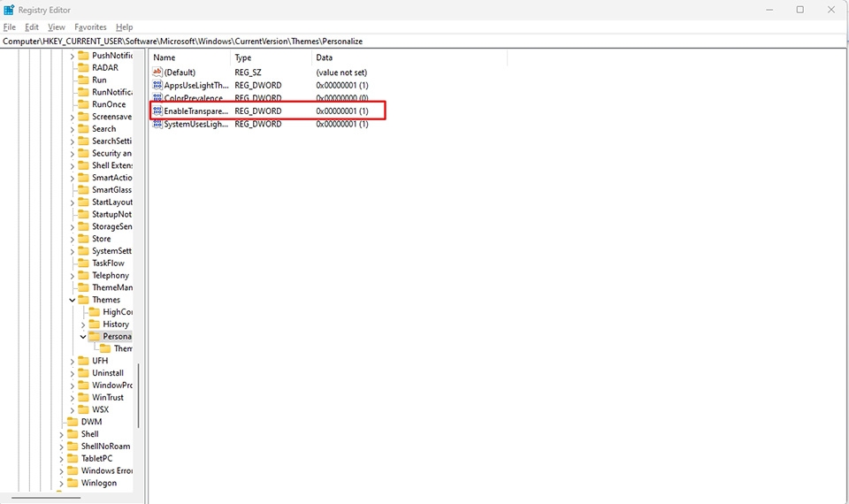Select the SystemUsesLightTheme DWORD icon
The width and height of the screenshot is (849, 504).
coord(157,124)
